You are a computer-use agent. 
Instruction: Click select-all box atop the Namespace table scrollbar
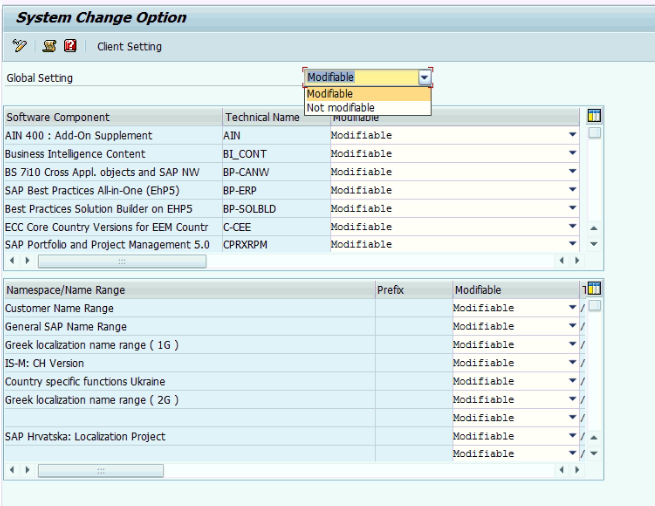(x=594, y=306)
